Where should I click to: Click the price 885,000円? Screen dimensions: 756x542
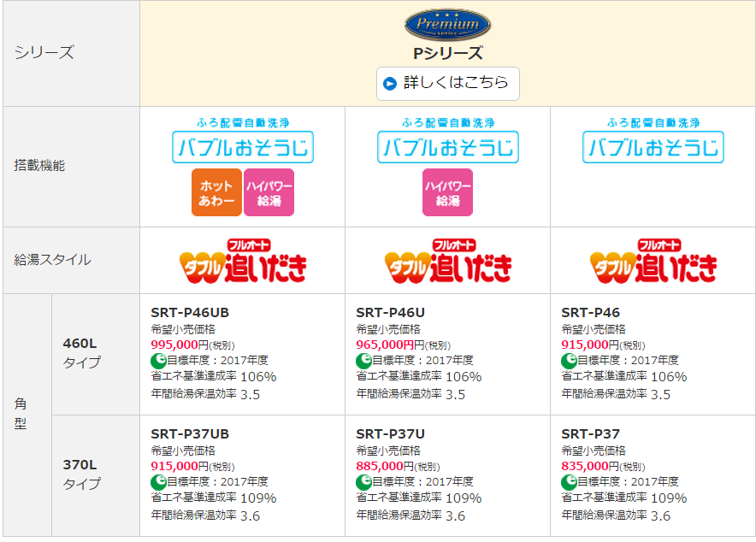tap(385, 467)
